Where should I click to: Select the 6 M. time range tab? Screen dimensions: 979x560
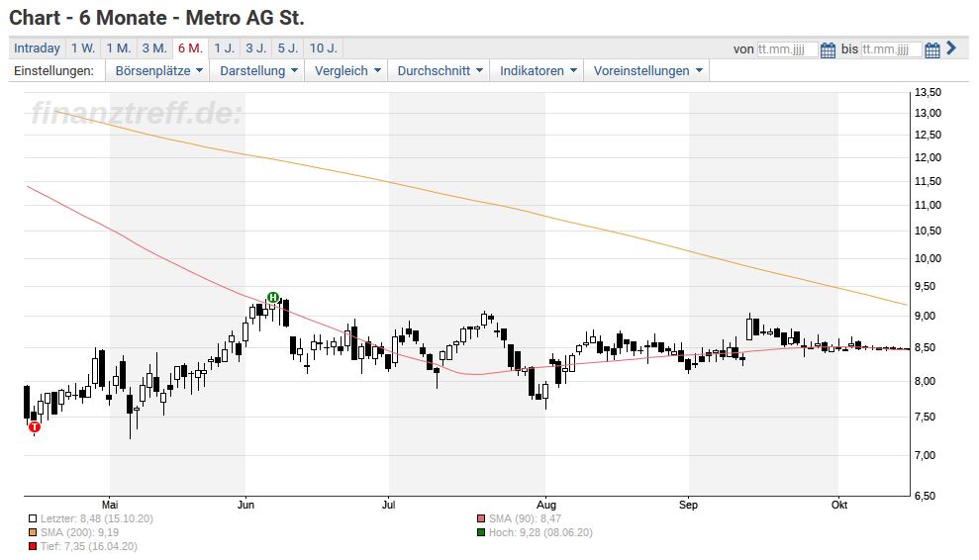tap(190, 48)
